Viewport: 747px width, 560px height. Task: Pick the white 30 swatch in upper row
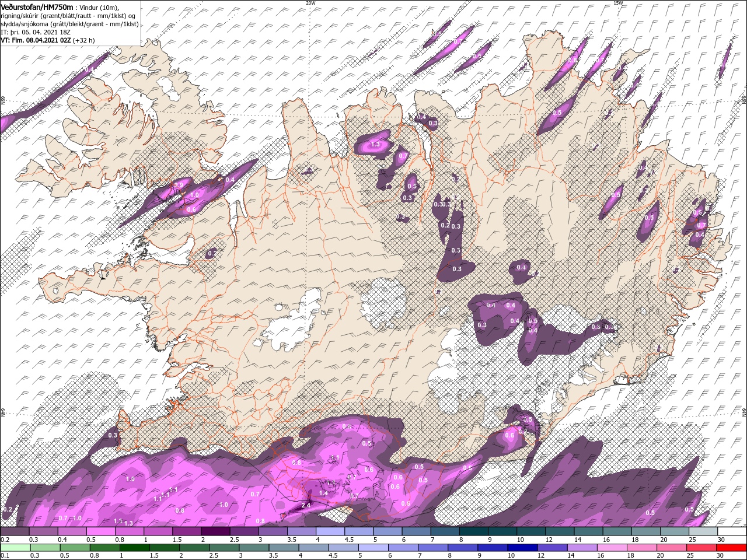tap(732, 531)
